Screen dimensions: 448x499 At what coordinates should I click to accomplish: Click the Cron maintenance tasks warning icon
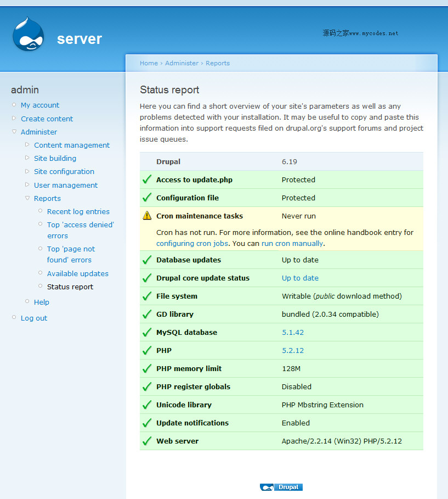click(x=147, y=215)
